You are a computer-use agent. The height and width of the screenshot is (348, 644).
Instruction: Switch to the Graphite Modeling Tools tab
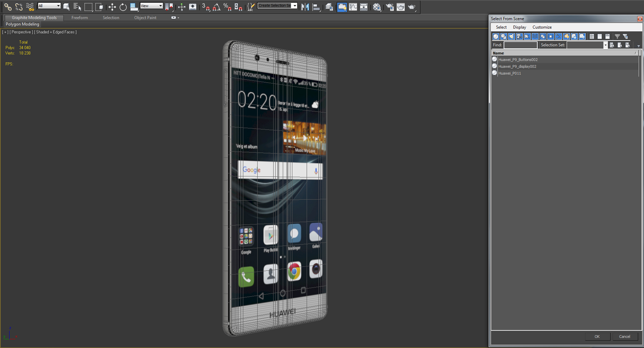click(x=34, y=18)
